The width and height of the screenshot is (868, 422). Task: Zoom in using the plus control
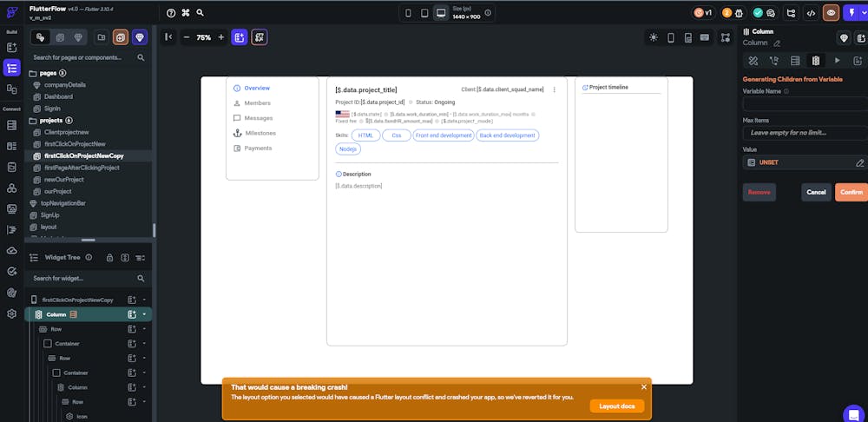(220, 37)
